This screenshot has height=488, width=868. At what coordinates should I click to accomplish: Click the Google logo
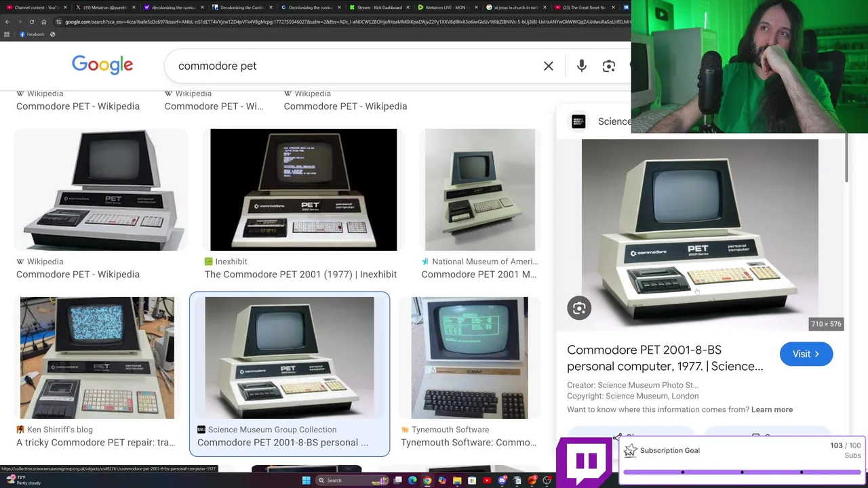click(x=102, y=65)
